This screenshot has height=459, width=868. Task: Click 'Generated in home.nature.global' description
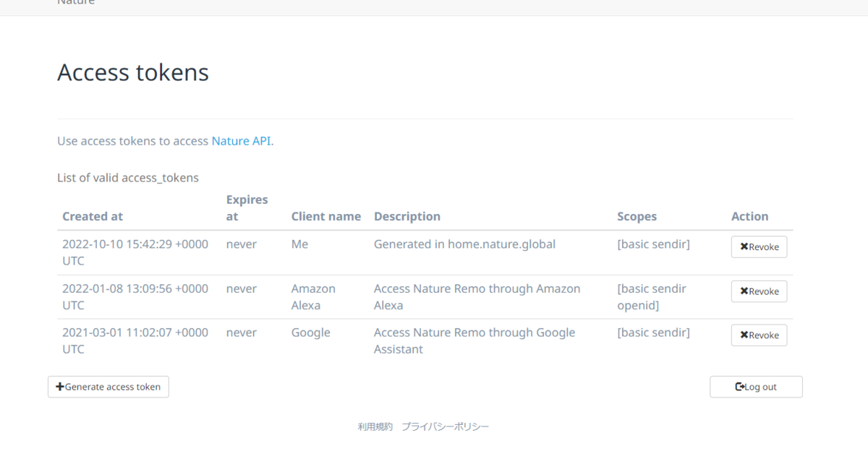464,244
